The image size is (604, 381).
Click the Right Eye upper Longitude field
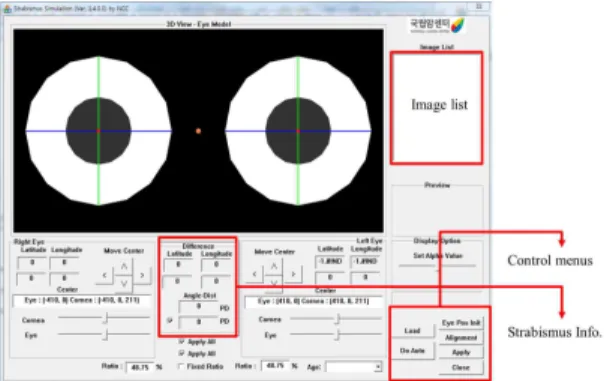click(x=64, y=263)
